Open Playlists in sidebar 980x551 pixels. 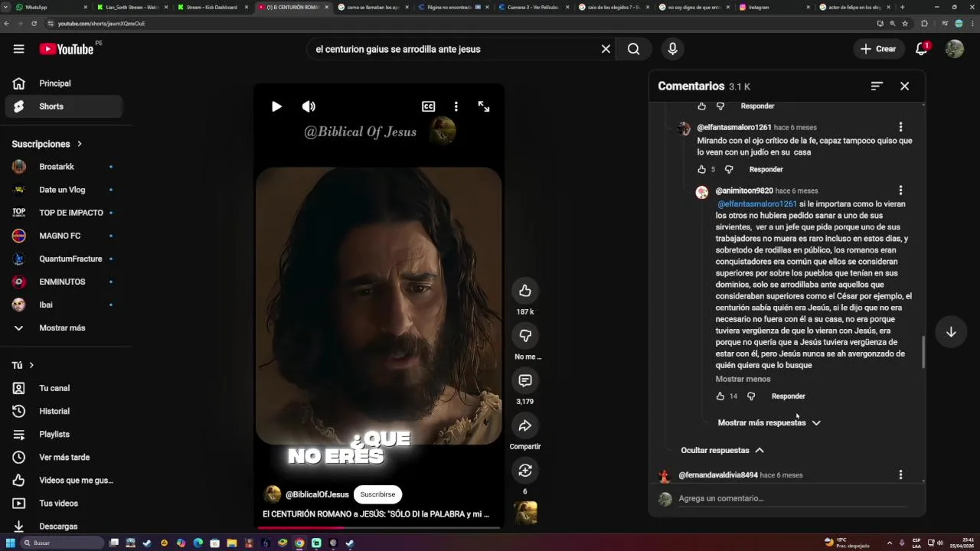click(x=64, y=434)
